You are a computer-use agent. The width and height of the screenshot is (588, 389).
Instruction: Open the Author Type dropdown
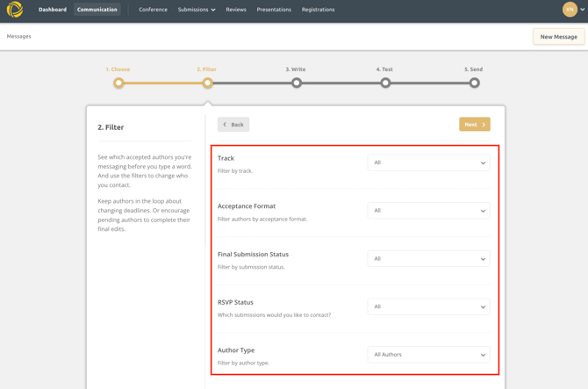pyautogui.click(x=428, y=355)
